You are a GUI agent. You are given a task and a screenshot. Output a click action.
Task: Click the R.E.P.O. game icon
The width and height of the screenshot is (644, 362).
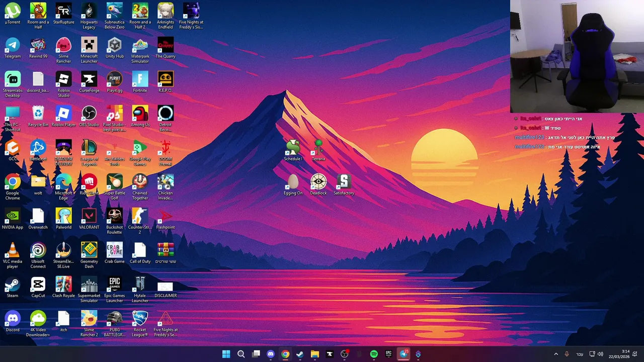point(166,82)
